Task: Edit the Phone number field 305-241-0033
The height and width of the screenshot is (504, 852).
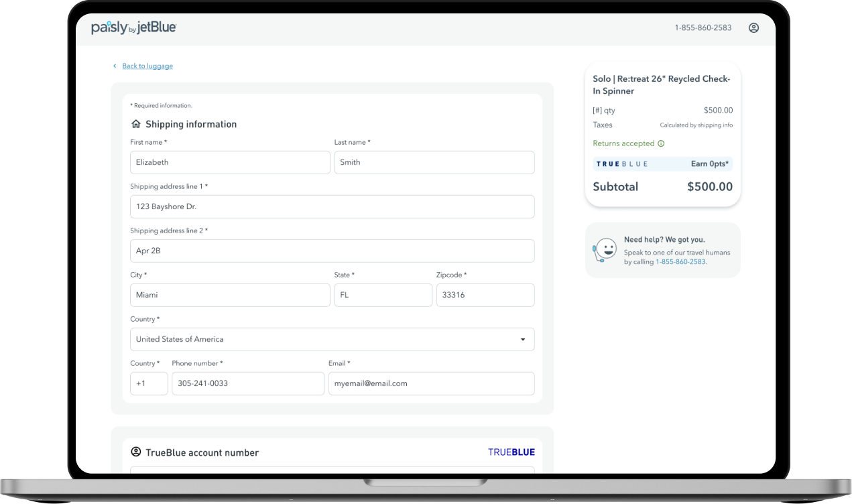Action: click(248, 383)
